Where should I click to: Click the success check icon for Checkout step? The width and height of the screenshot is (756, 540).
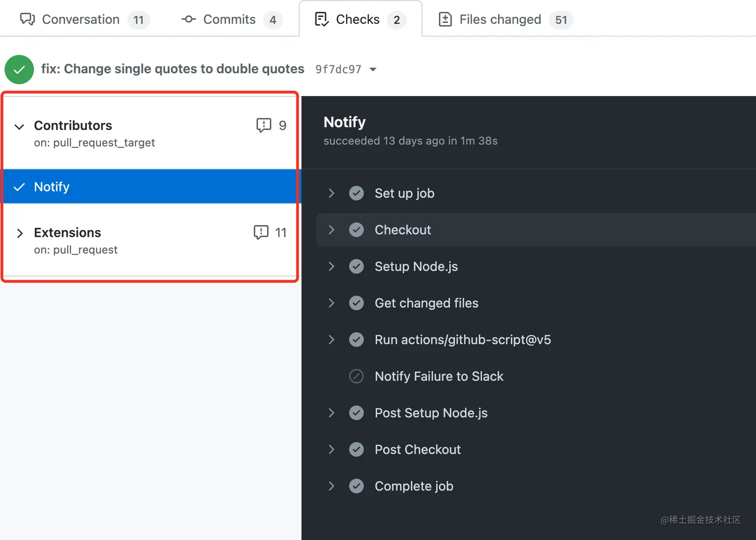point(356,230)
